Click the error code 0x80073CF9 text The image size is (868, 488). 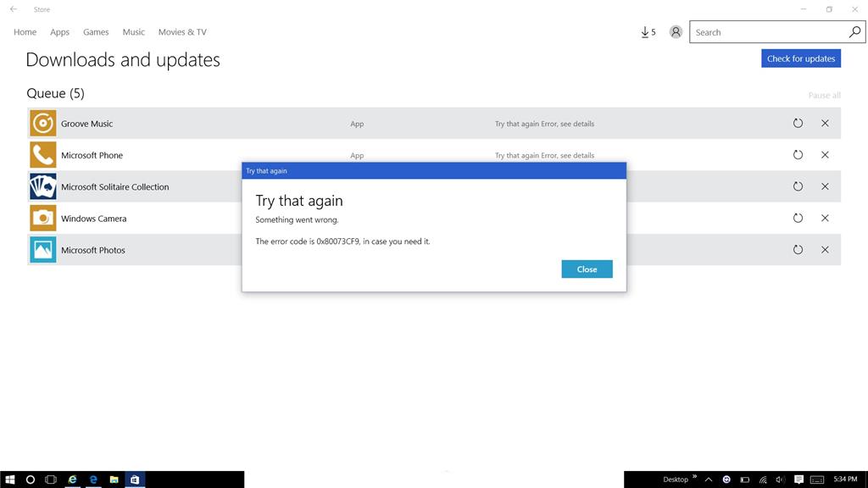[x=337, y=241]
